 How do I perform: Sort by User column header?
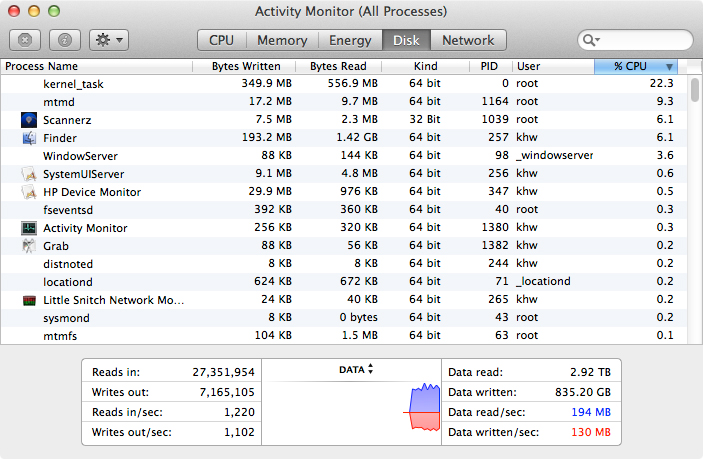(553, 66)
